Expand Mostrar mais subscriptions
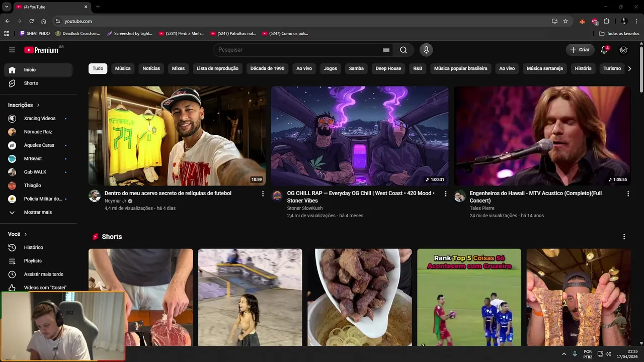Screen dimensions: 644x362 [x=38, y=212]
